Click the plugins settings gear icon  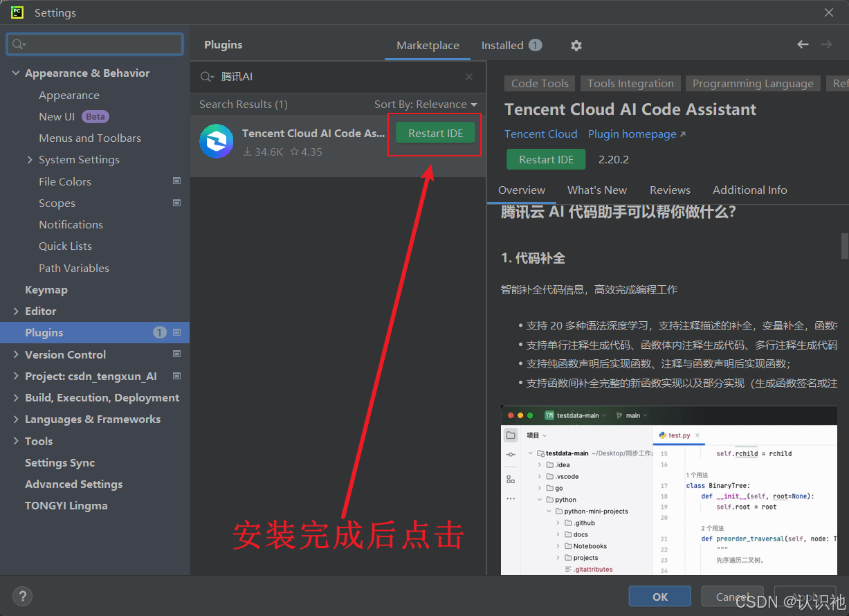(576, 46)
